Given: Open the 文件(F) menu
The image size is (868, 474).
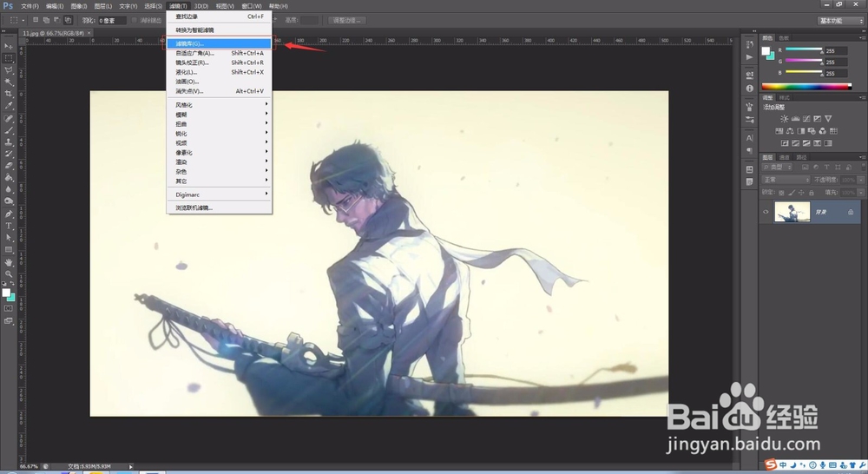Looking at the screenshot, I should click(30, 6).
